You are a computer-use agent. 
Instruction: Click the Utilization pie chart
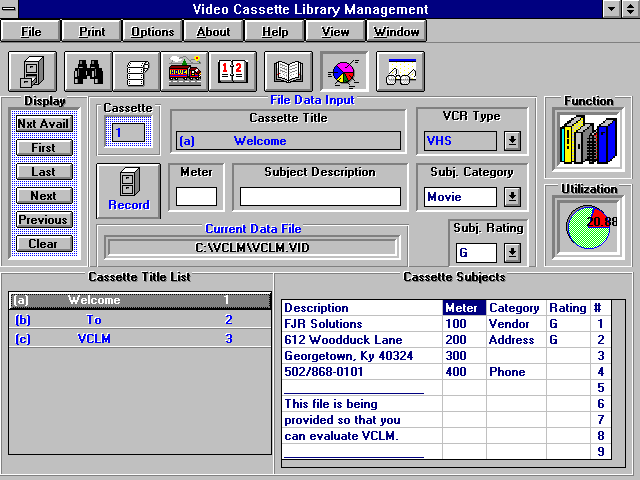click(x=588, y=227)
